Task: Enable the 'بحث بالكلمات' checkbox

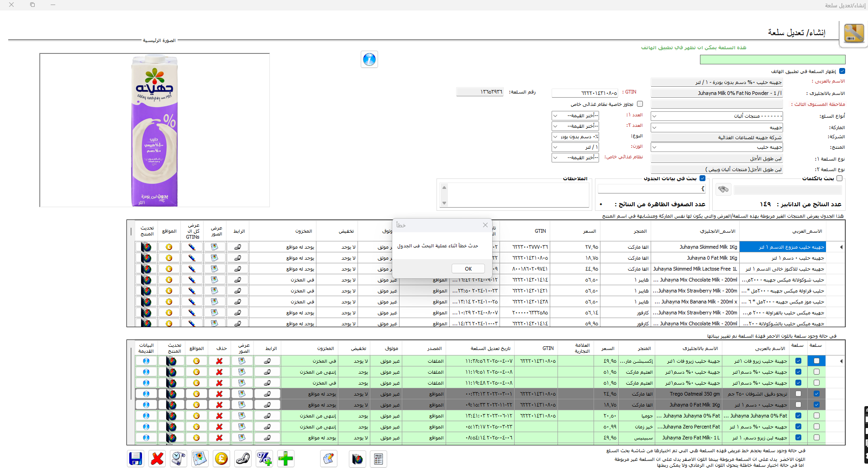Action: 839,178
